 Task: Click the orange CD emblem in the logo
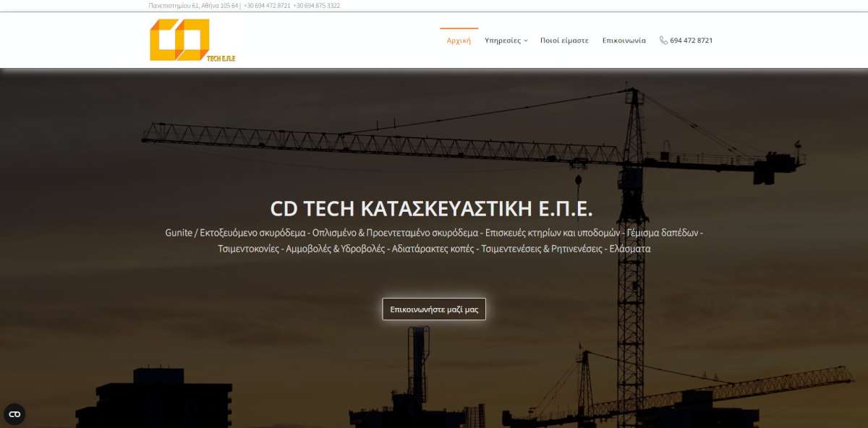pyautogui.click(x=179, y=38)
